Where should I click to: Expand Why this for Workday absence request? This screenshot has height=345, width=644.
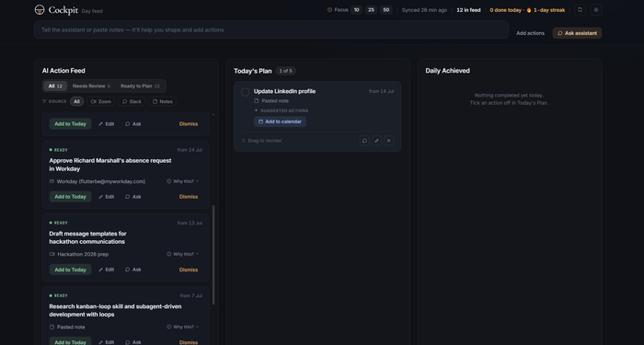tap(182, 181)
